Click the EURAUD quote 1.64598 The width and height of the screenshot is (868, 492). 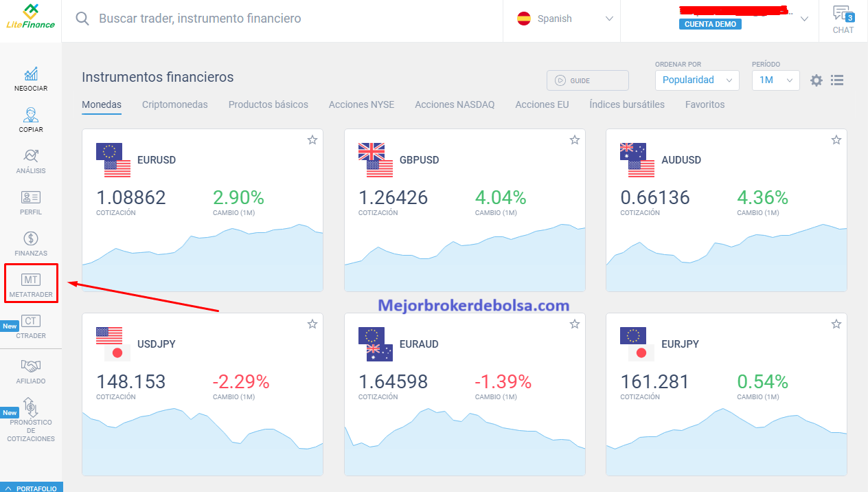[393, 382]
